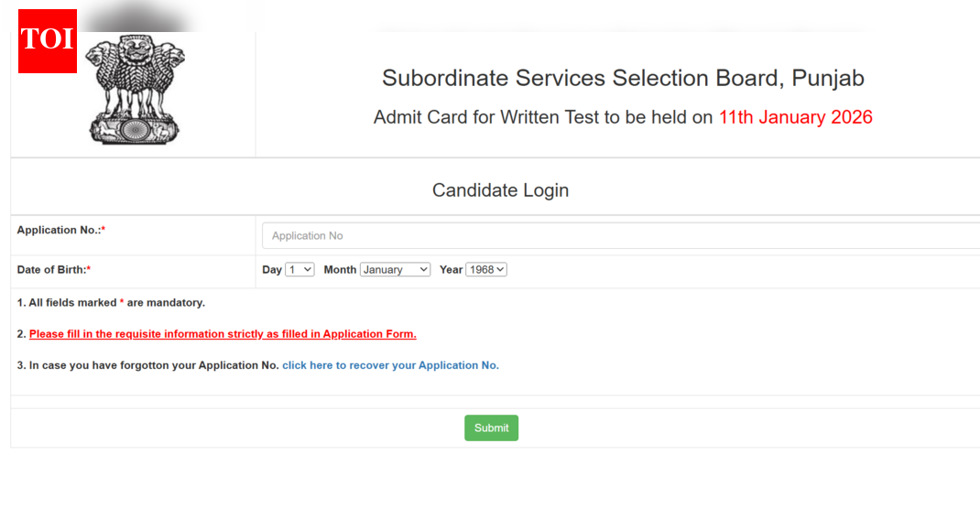Open the Month dropdown showing January
Viewport: 980px width, 530px height.
tap(395, 269)
